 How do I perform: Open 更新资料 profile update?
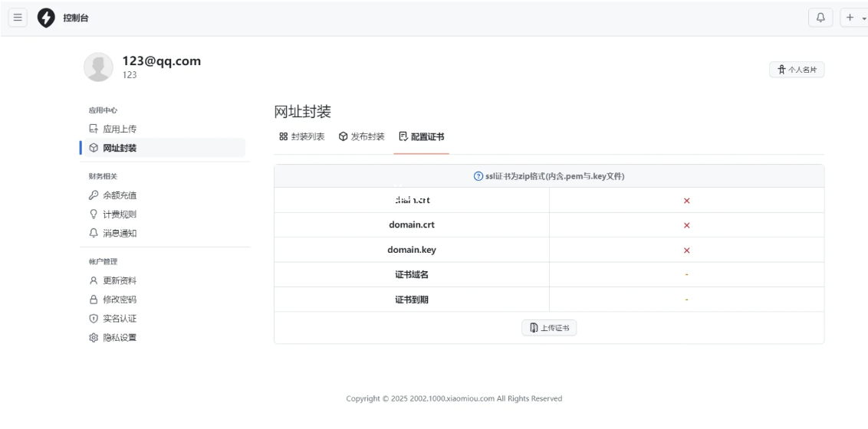tap(119, 280)
